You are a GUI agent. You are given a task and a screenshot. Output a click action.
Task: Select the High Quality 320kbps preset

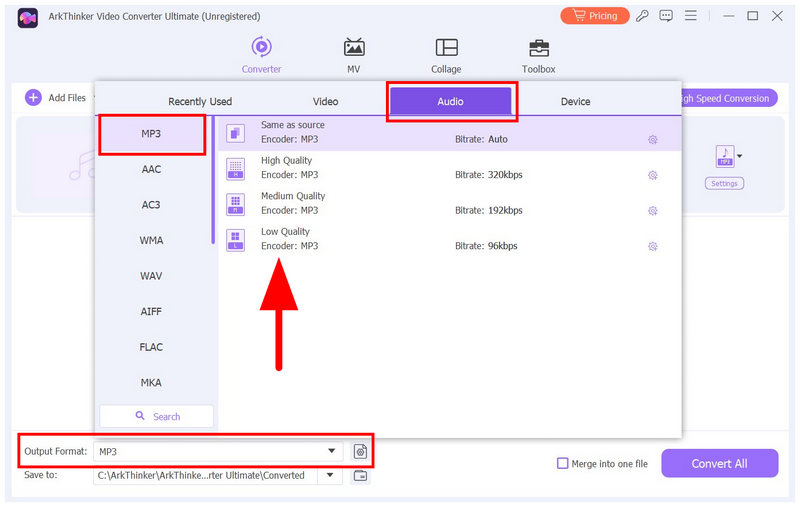(449, 168)
